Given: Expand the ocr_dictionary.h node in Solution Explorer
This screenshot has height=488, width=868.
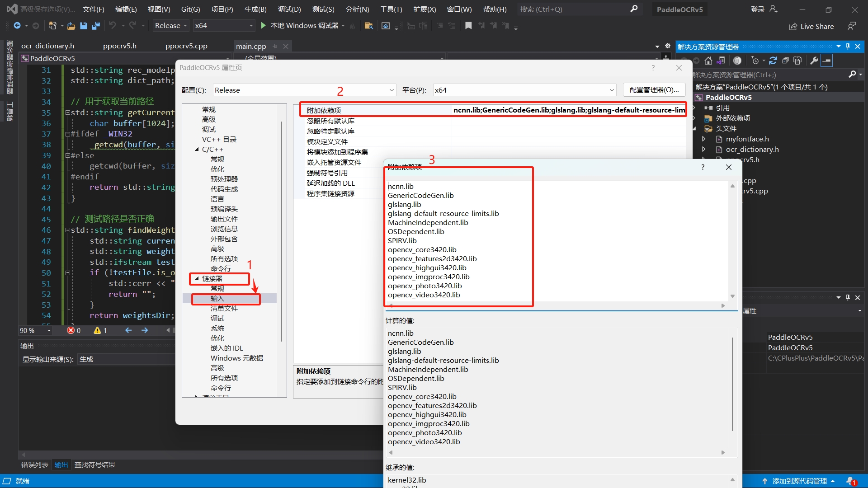Looking at the screenshot, I should pyautogui.click(x=703, y=149).
